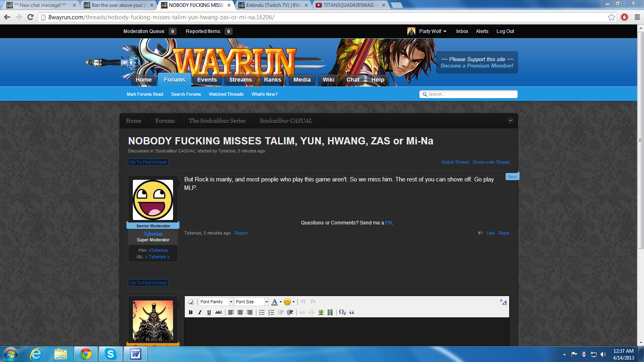Viewport: 644px width, 362px height.
Task: Click the Down-vote Thread link
Action: [491, 162]
